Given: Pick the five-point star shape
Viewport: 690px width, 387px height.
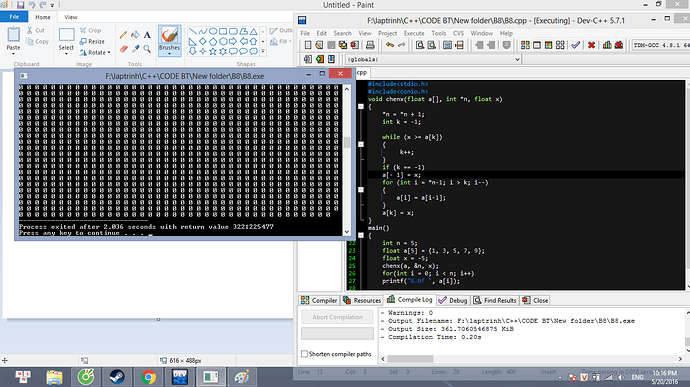Looking at the screenshot, I should (x=213, y=52).
